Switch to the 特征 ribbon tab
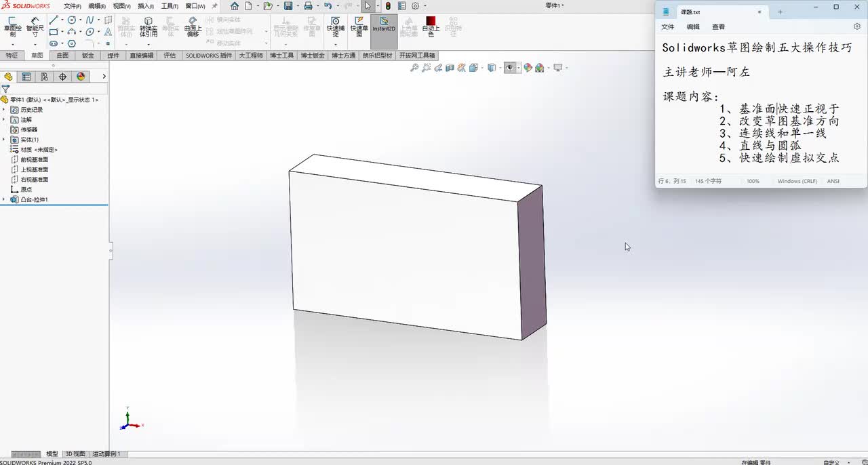Viewport: 868px width, 465px height. pos(12,56)
